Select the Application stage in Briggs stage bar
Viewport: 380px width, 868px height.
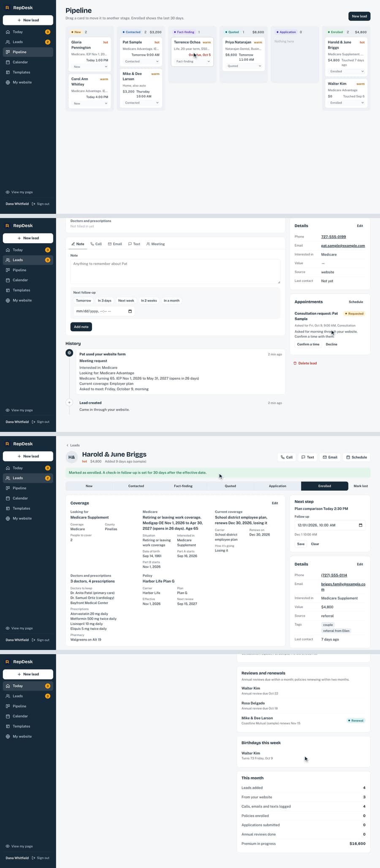[277, 486]
